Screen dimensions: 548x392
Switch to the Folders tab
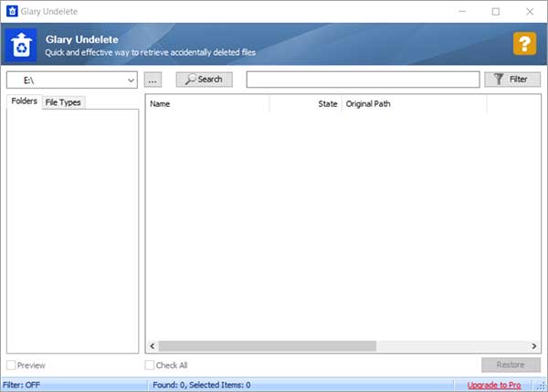click(x=24, y=101)
